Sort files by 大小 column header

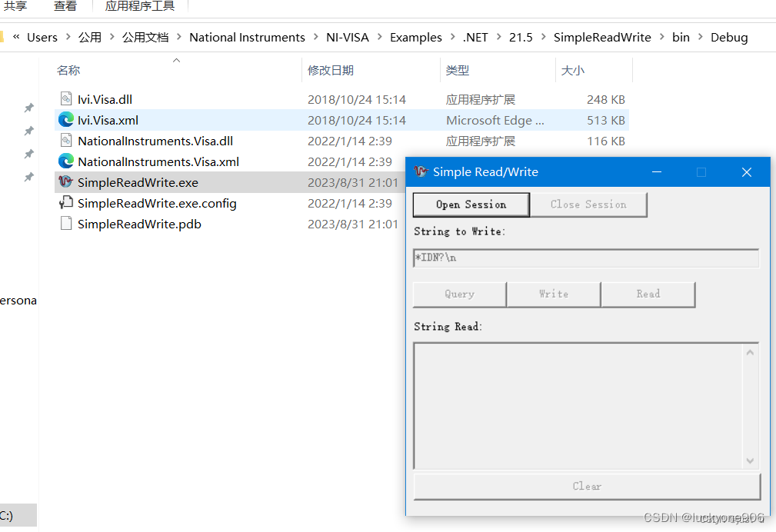click(573, 70)
